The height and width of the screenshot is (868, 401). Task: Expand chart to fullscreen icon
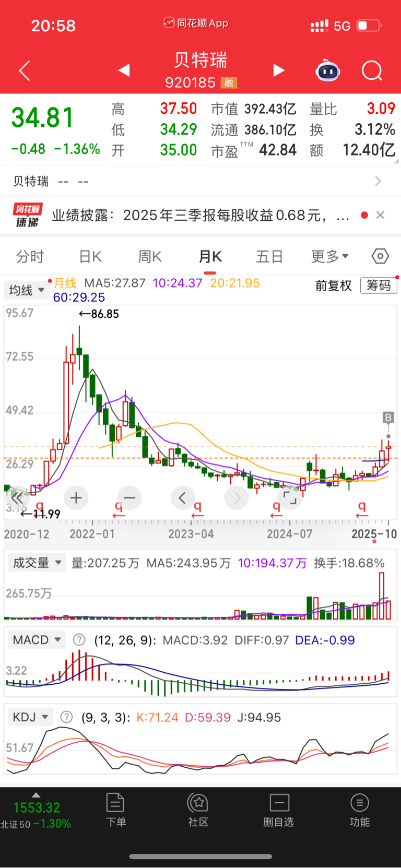[290, 497]
